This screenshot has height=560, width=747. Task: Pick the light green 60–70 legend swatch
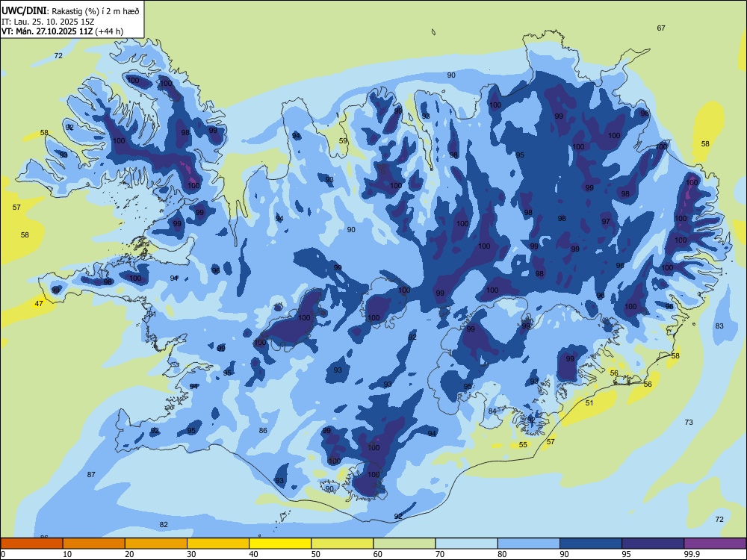(404, 544)
